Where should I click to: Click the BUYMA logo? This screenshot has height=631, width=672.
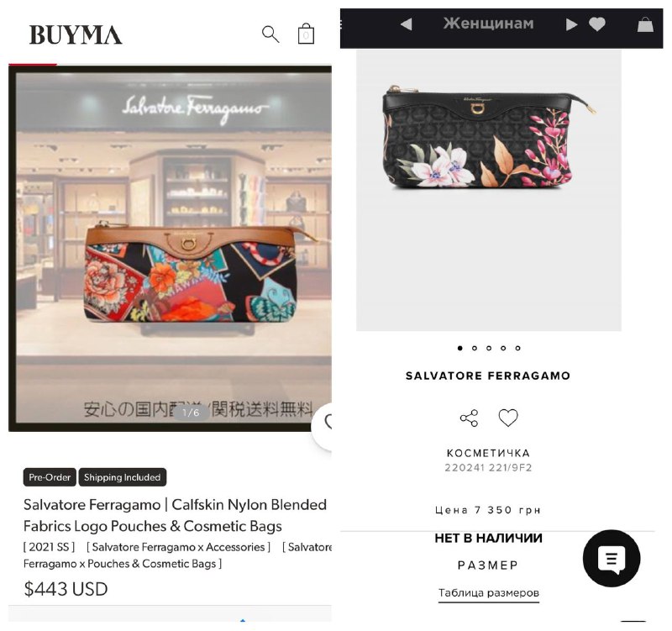[76, 34]
